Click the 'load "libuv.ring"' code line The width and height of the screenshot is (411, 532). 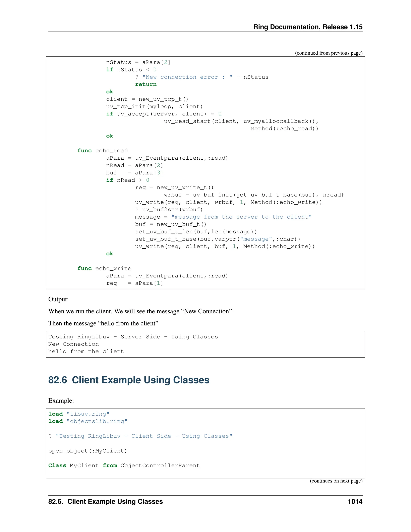pos(79,414)
